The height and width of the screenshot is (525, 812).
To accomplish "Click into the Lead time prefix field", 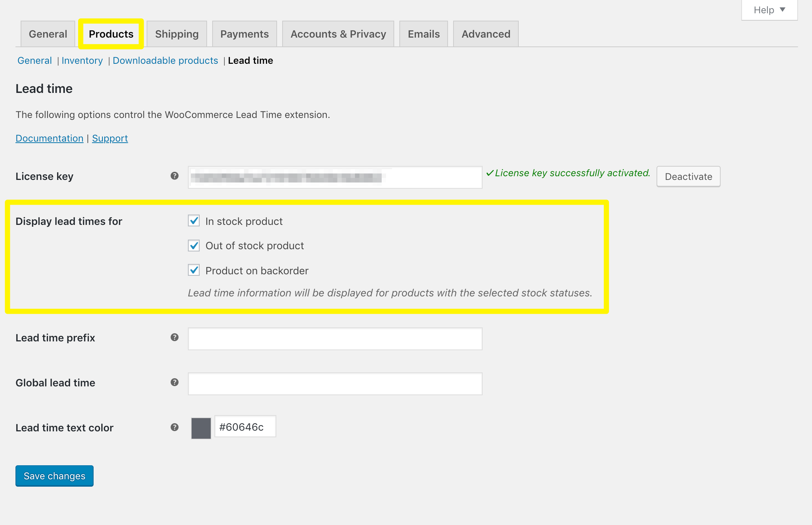I will click(335, 339).
